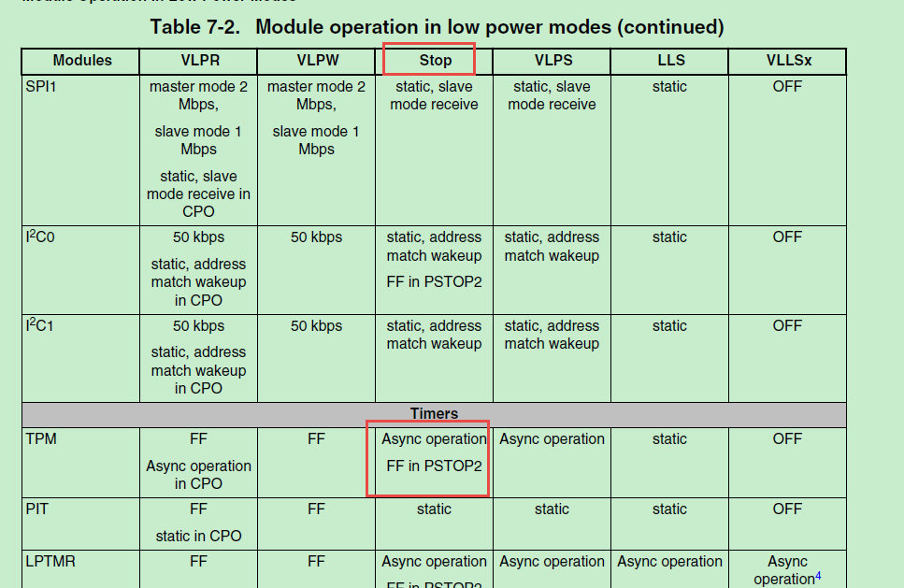The width and height of the screenshot is (904, 588).
Task: Select 'static, slave mode receive in CPO' text
Action: click(x=198, y=194)
